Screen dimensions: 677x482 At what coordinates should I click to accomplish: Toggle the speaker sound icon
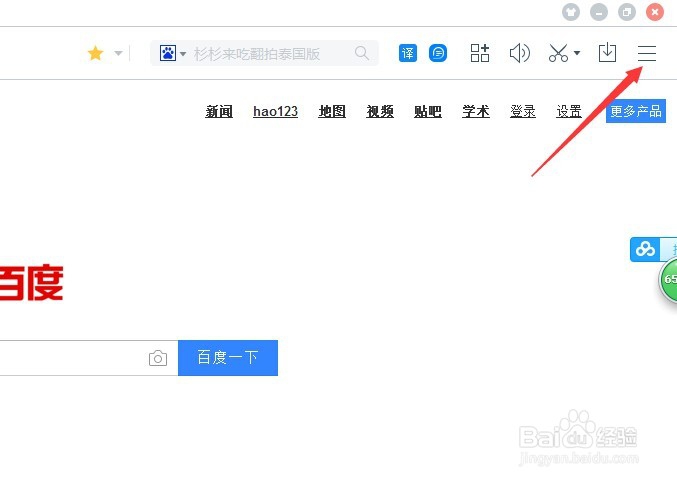click(x=519, y=53)
